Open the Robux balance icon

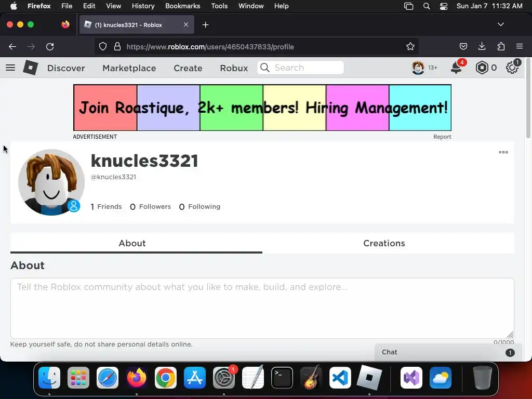tap(482, 68)
